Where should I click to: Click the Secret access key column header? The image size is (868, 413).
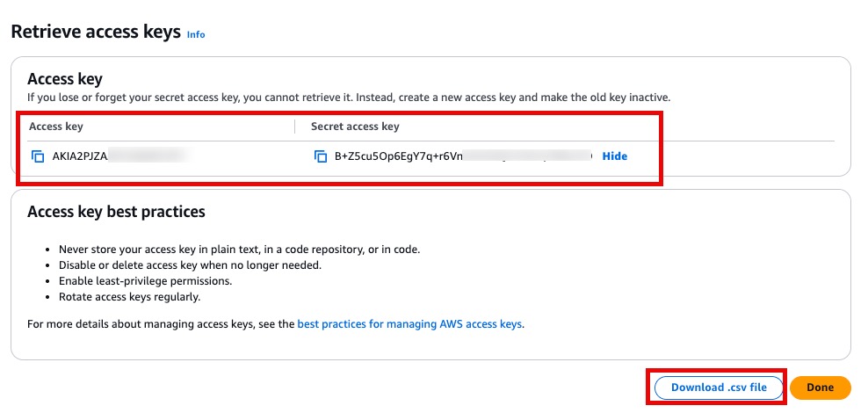click(x=355, y=127)
